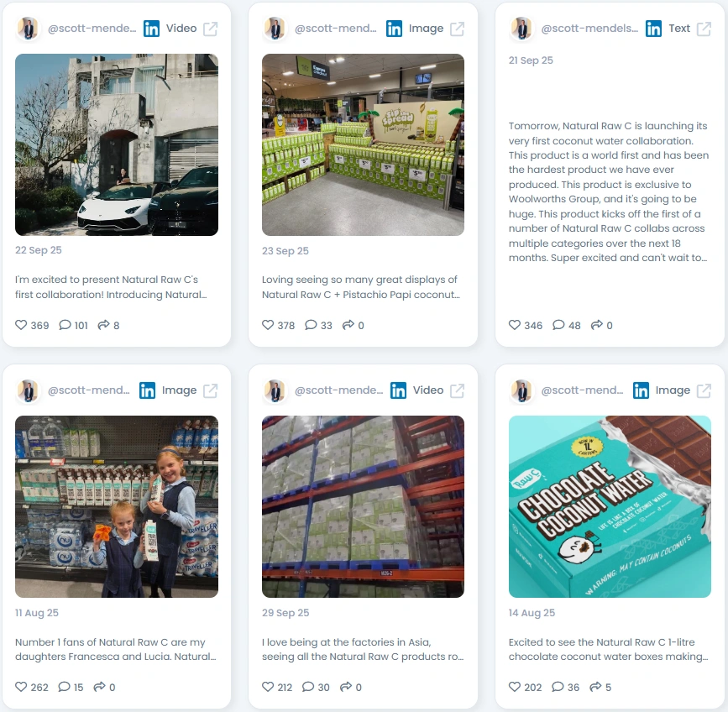Click comment icon showing 101 comments
This screenshot has width=728, height=712.
[65, 325]
